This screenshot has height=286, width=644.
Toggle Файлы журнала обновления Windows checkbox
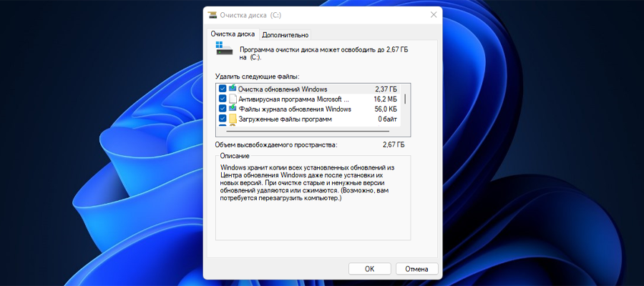[x=223, y=109]
